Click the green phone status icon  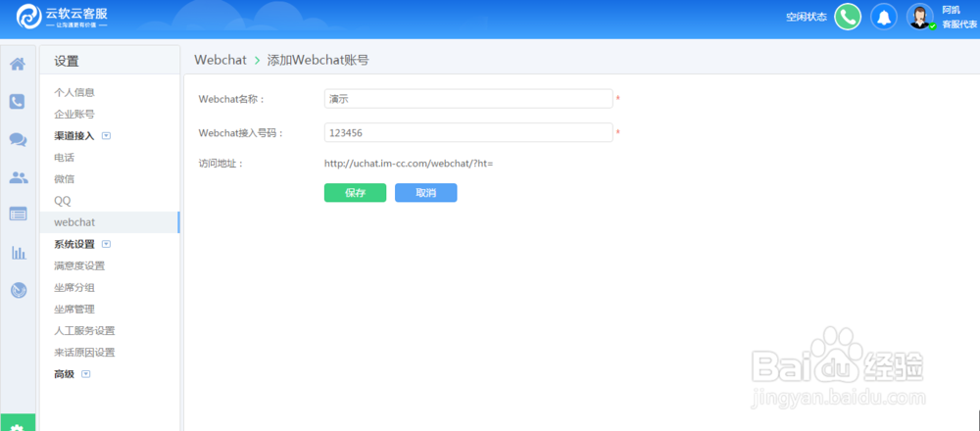(848, 17)
